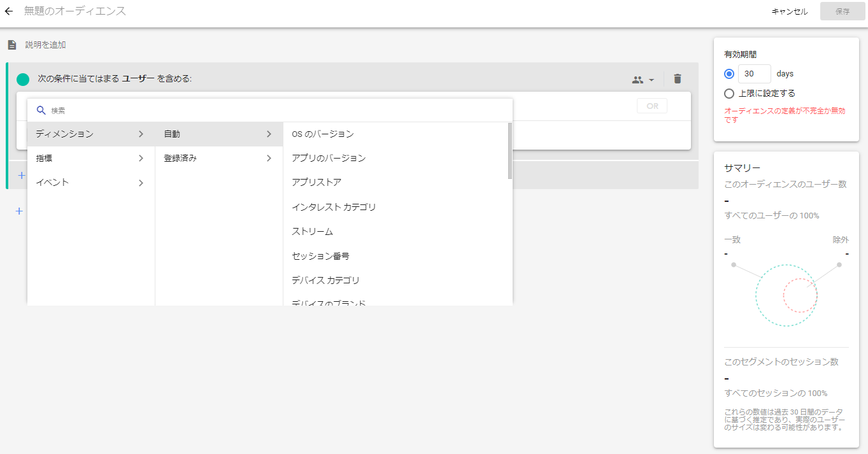Click the green condition group circle
The image size is (868, 454).
pos(23,80)
